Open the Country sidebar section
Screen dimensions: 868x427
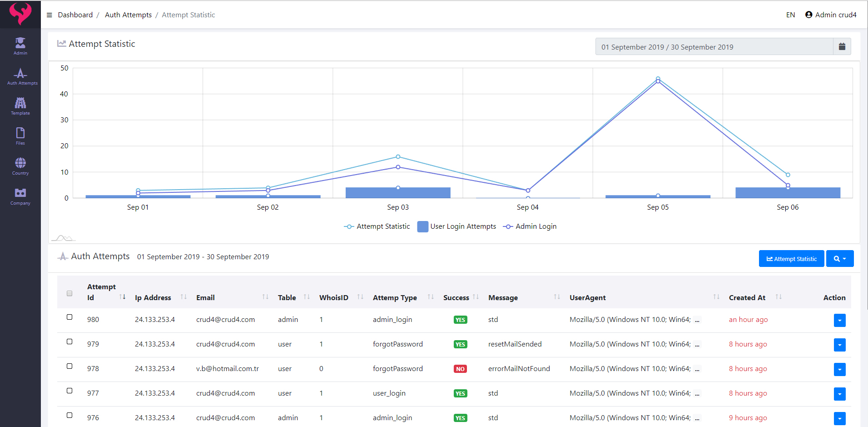[20, 166]
